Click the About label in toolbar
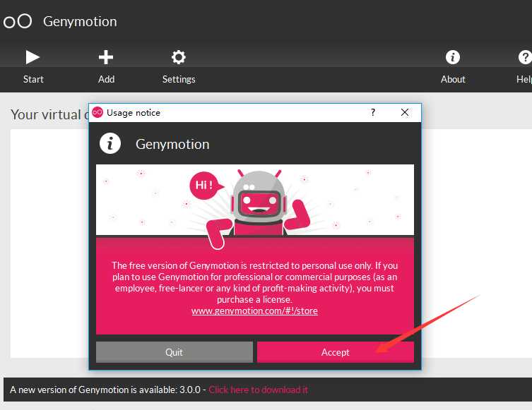 coord(453,79)
